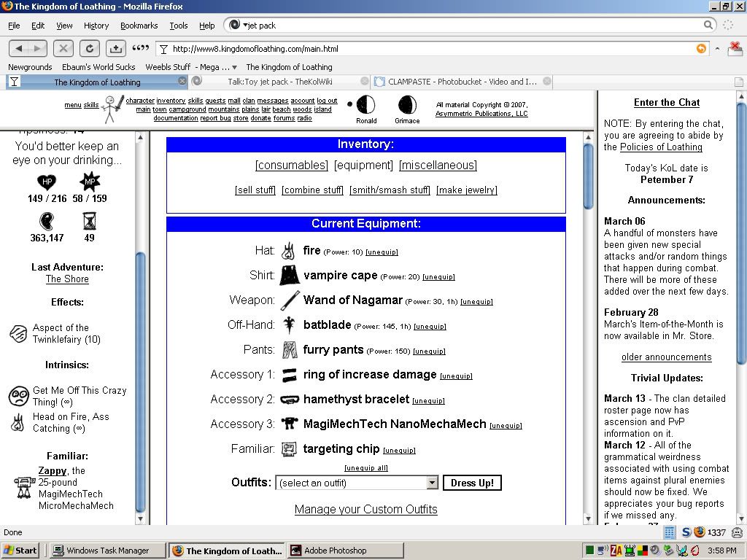Click the hamethyst bracelet icon

click(x=290, y=400)
